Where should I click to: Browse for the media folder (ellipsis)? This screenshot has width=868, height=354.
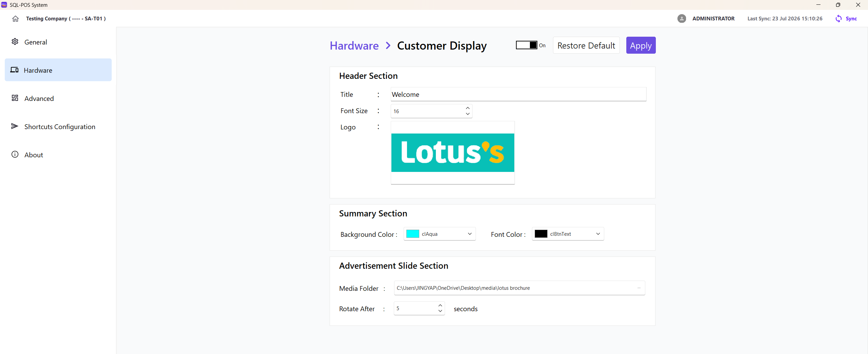[639, 288]
